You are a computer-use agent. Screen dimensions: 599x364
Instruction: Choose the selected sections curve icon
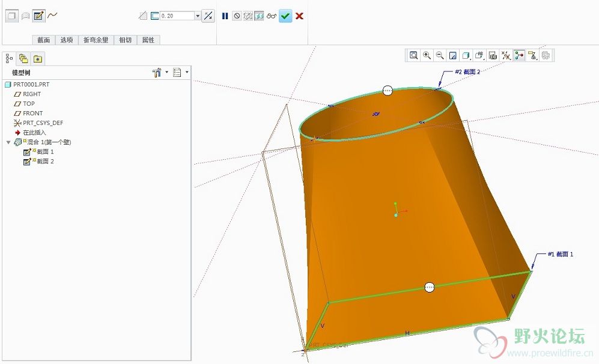pos(52,16)
